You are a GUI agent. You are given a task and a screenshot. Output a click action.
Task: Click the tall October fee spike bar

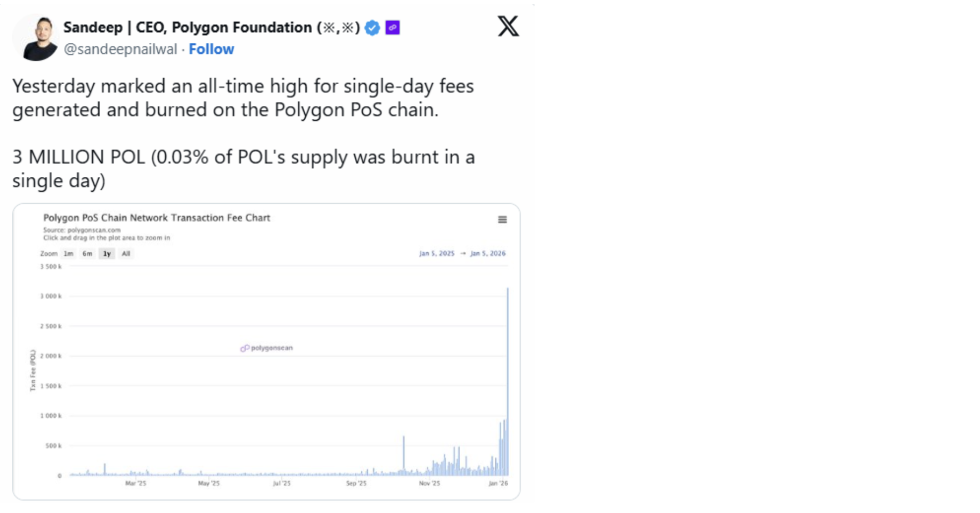click(404, 455)
